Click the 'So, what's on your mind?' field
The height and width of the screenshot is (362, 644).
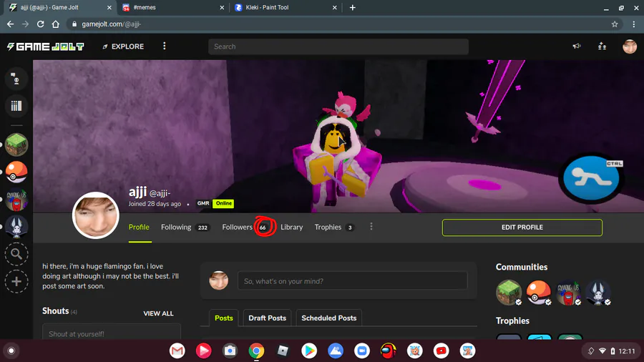pos(352,281)
